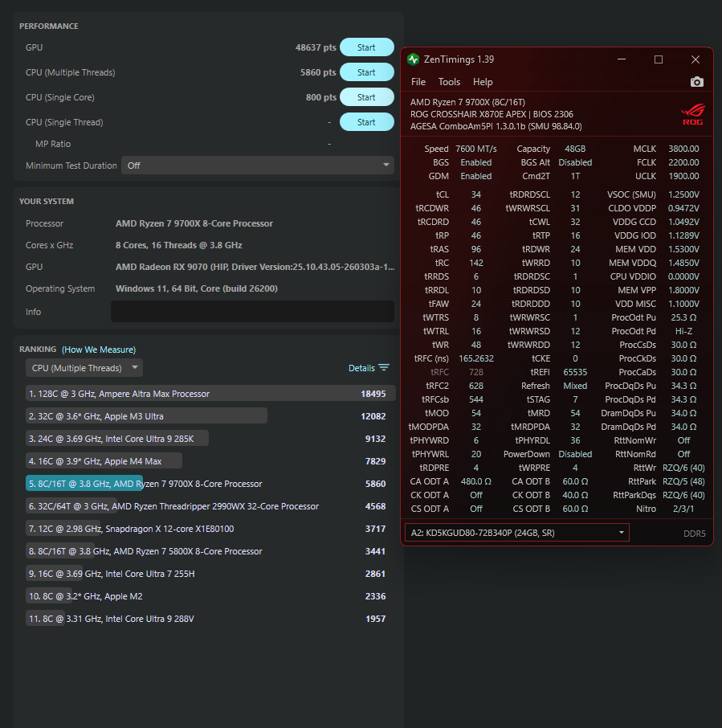Image resolution: width=722 pixels, height=728 pixels.
Task: Select the Apple M3 Ultra ranking row
Action: click(x=210, y=416)
